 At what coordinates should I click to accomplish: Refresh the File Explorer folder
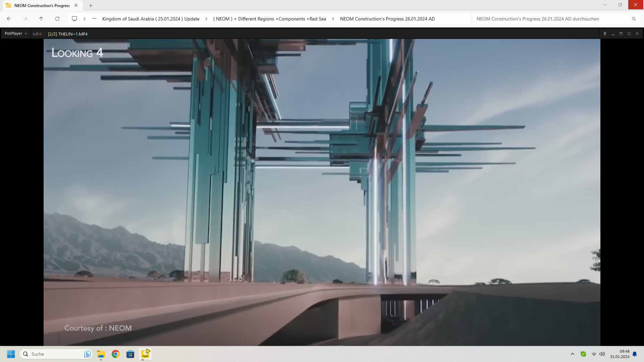point(57,19)
